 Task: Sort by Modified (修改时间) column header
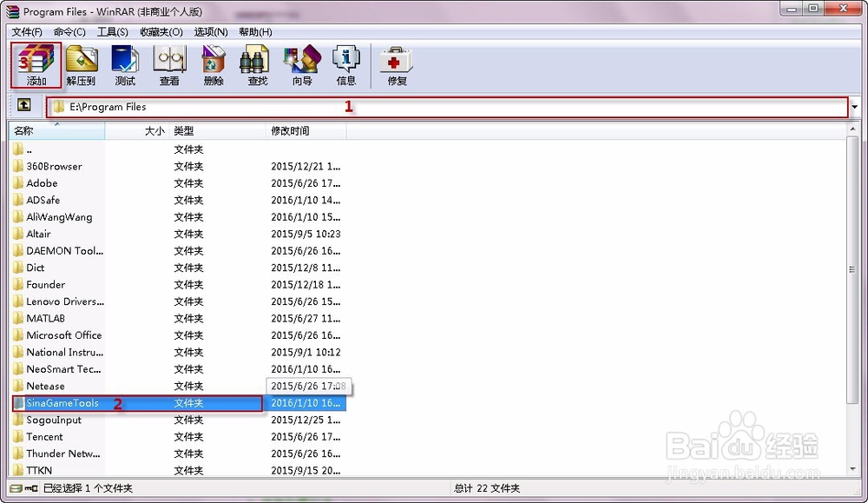[x=306, y=130]
